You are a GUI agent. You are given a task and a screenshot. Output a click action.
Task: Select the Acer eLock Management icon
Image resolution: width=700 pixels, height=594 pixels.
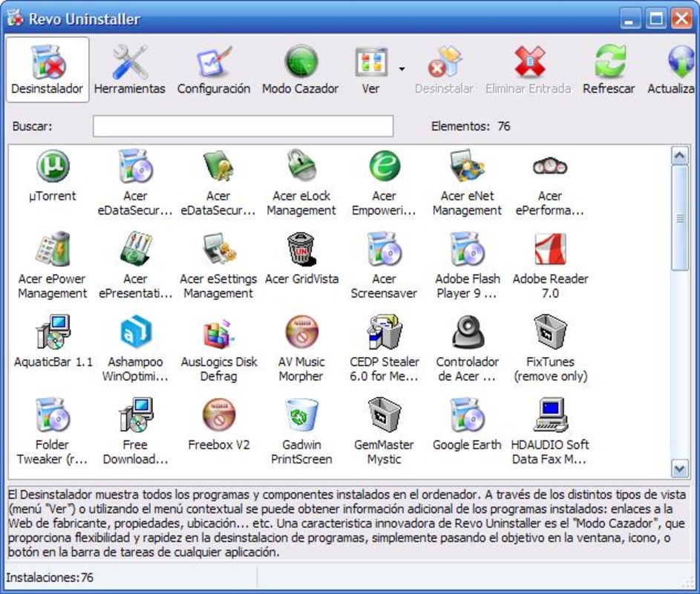301,166
